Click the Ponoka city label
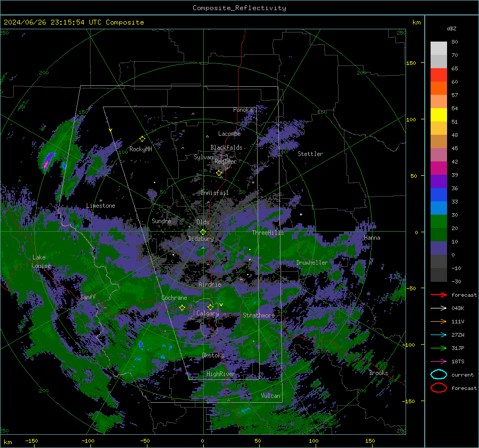The image size is (479, 448). [x=243, y=110]
